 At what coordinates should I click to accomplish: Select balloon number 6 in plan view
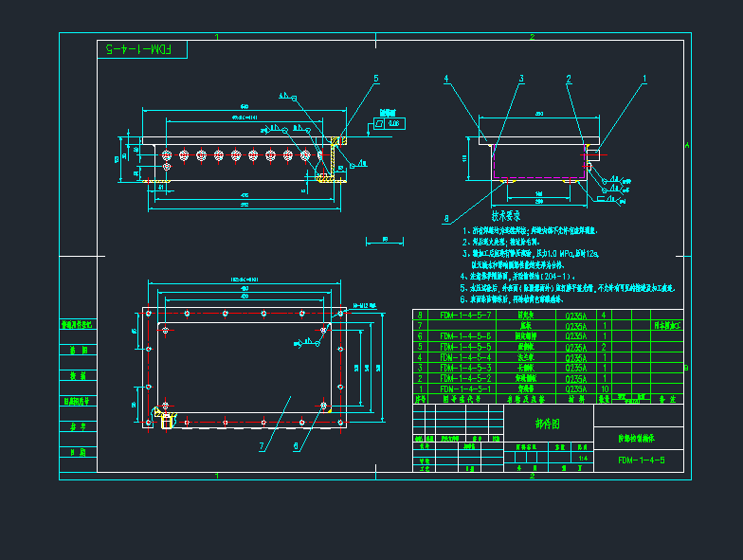point(295,445)
